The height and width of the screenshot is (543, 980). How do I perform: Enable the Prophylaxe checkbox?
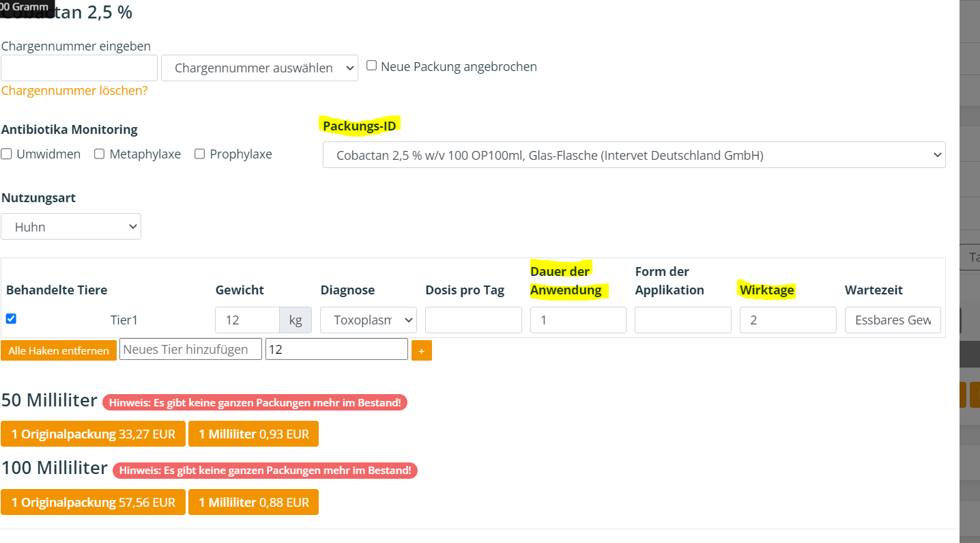coord(199,154)
